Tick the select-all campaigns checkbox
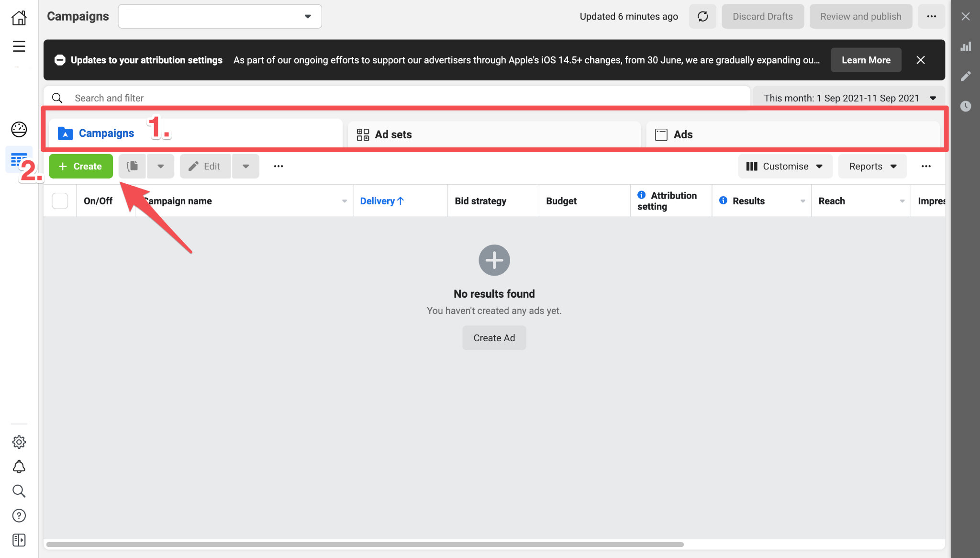The height and width of the screenshot is (558, 980). 60,201
